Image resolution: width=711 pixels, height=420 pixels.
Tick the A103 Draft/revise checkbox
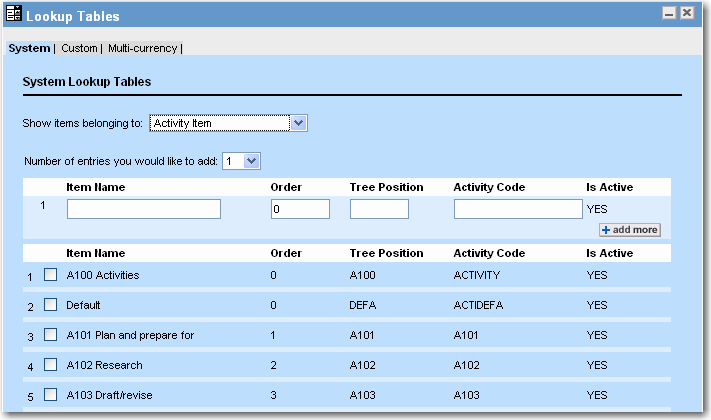pos(50,395)
